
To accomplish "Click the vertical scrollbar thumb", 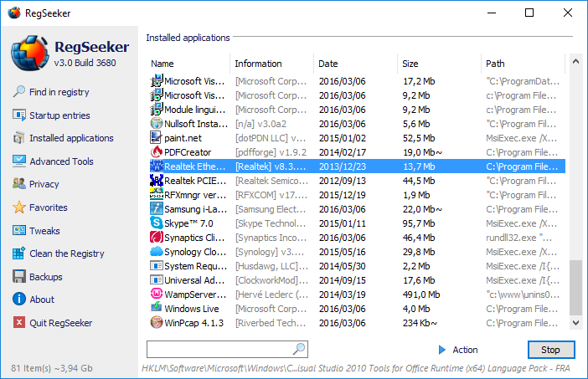I will tap(575, 288).
